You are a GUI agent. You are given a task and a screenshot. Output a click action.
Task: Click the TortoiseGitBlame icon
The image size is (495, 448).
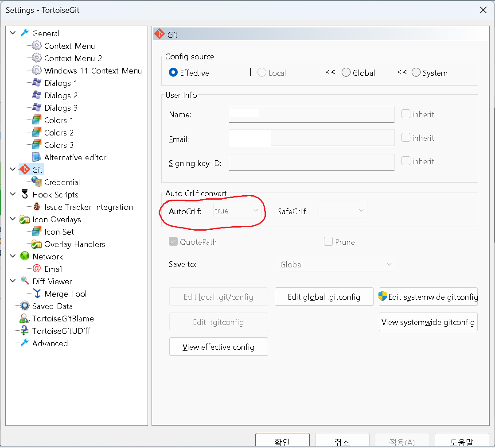pos(25,318)
